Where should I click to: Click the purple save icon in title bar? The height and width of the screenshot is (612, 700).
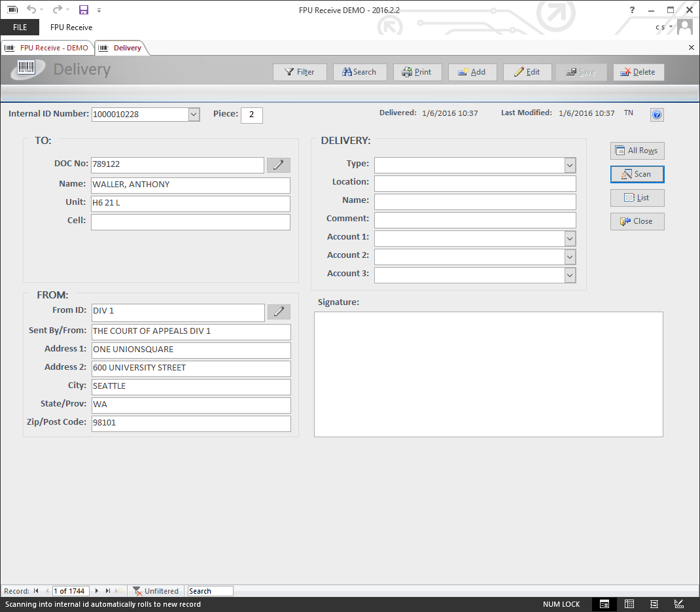[83, 10]
